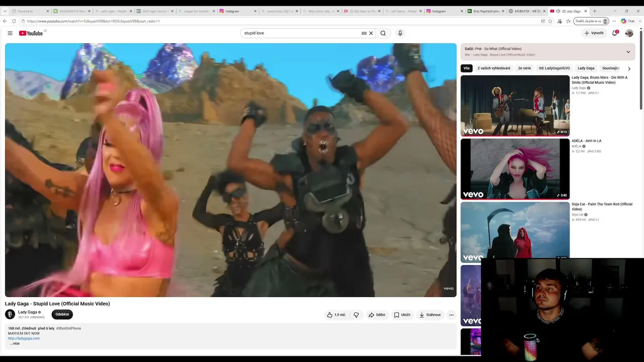Click the browser profile 'Ověřit, že jste to vy'

click(592, 21)
